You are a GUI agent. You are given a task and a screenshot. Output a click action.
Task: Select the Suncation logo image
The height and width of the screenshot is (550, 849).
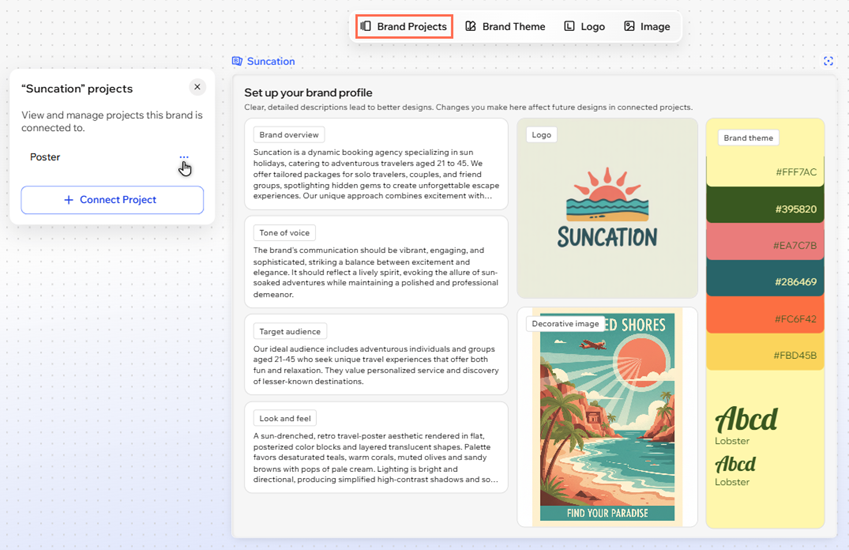click(x=607, y=208)
